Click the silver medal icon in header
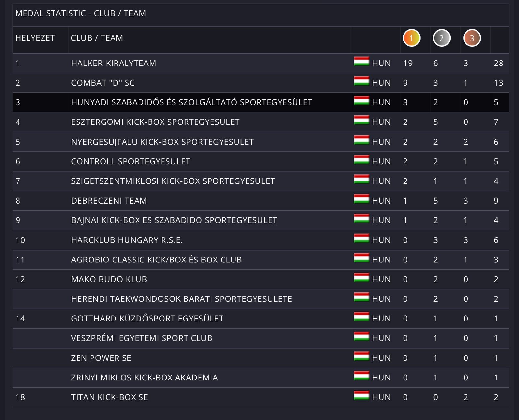Viewport: 519px width, 420px height. coord(441,38)
